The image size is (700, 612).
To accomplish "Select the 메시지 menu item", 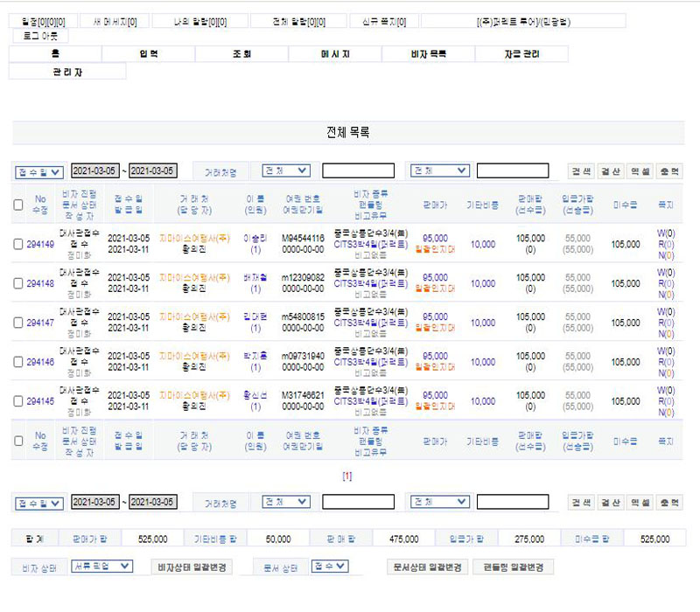I will coord(335,54).
